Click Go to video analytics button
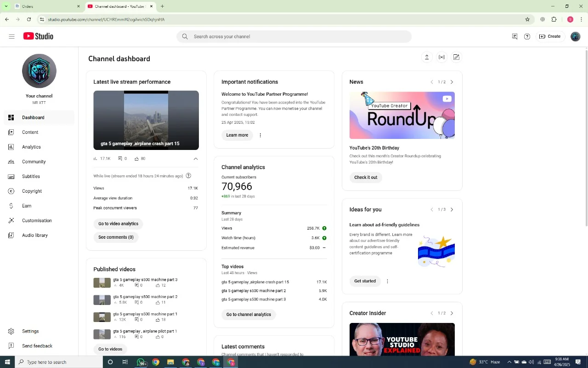Image resolution: width=588 pixels, height=368 pixels. pyautogui.click(x=118, y=224)
